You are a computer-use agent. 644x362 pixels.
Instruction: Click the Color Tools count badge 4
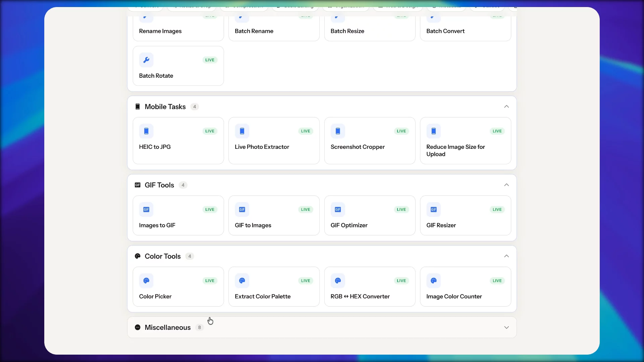pyautogui.click(x=190, y=256)
